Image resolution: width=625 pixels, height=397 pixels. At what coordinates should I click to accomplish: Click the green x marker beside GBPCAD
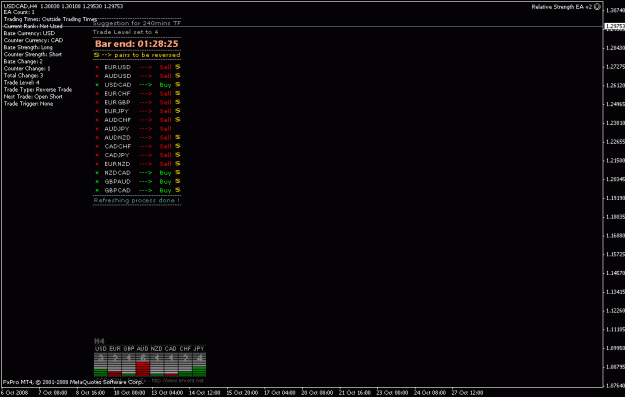click(x=97, y=191)
